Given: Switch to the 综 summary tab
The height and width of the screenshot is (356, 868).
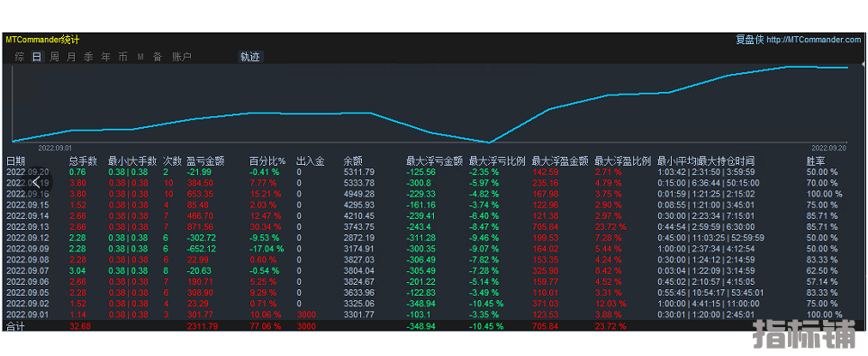Looking at the screenshot, I should (x=20, y=57).
